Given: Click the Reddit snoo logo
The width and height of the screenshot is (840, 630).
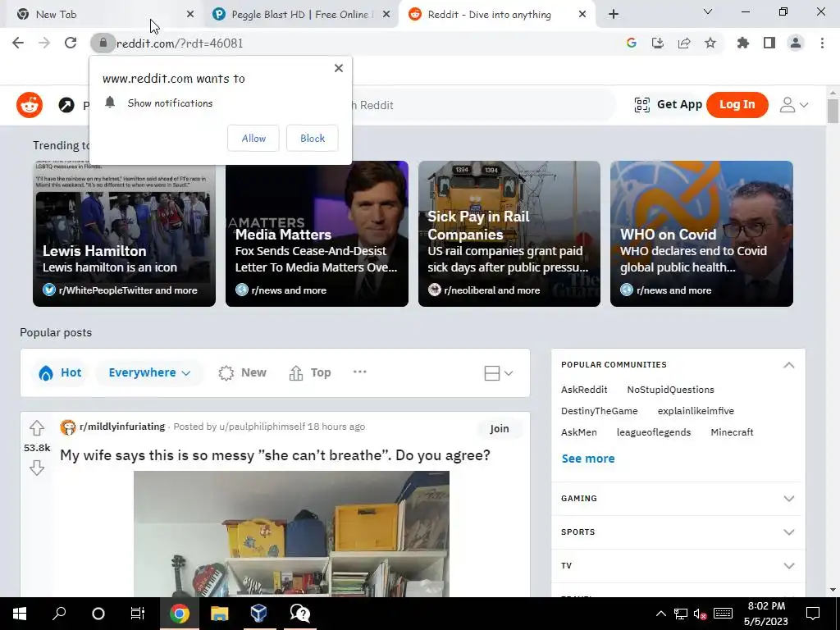Looking at the screenshot, I should coord(30,104).
